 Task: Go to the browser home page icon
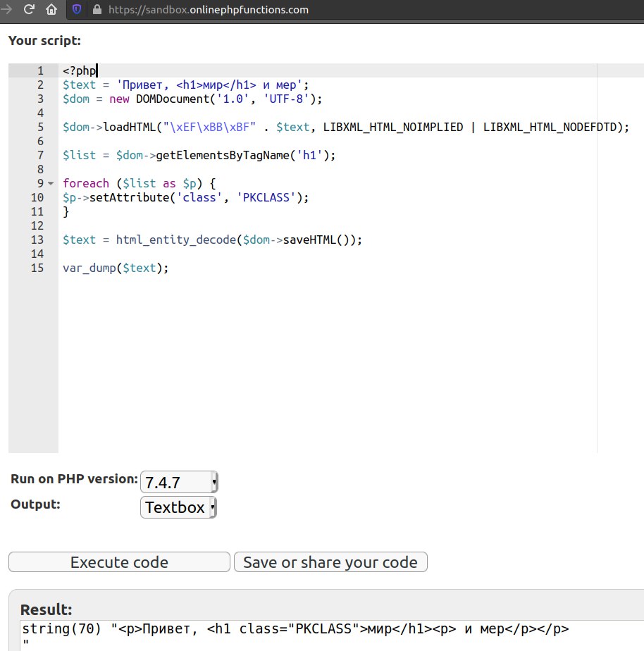pyautogui.click(x=51, y=9)
